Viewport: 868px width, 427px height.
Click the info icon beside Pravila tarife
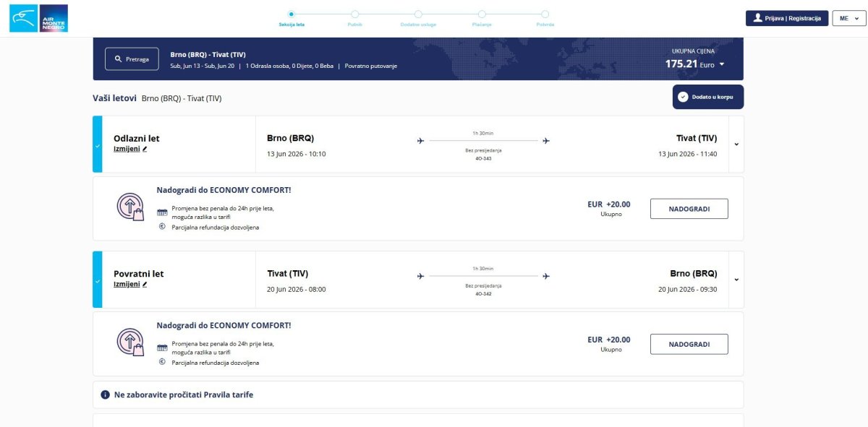coord(105,395)
